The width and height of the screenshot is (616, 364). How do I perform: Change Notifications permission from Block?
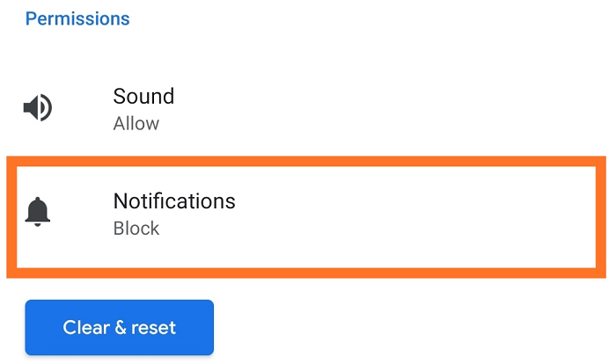[x=136, y=229]
